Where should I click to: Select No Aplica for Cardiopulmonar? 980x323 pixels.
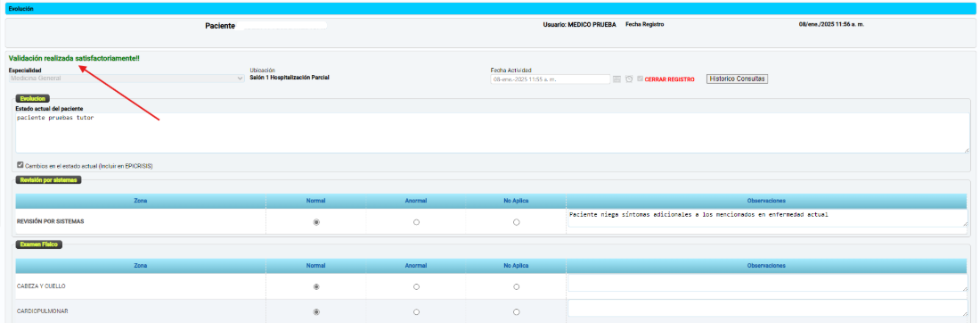[x=516, y=311]
